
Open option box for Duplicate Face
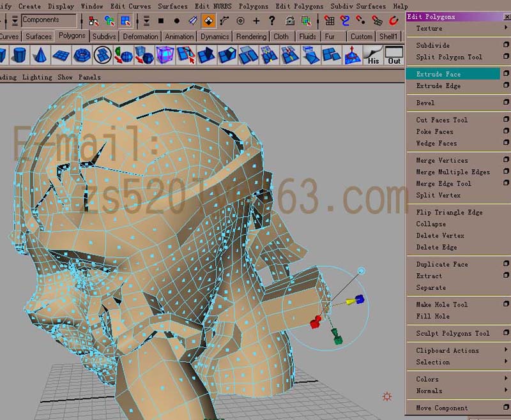click(505, 264)
